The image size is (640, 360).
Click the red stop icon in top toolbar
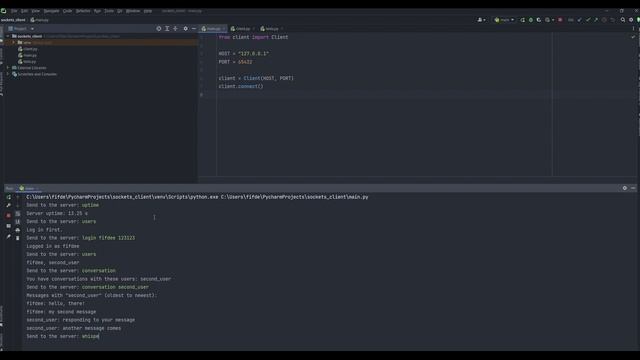560,20
